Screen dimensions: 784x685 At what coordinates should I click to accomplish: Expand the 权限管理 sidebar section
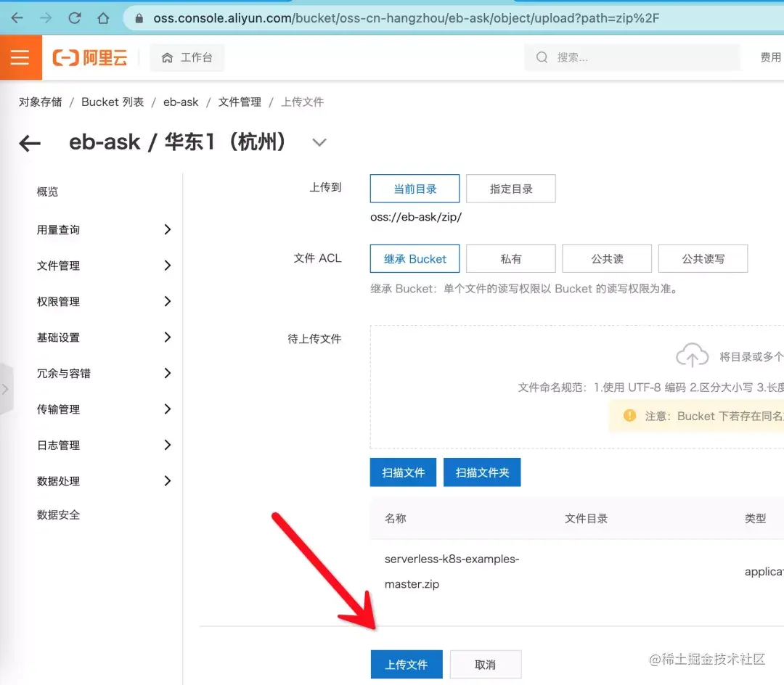pos(168,301)
